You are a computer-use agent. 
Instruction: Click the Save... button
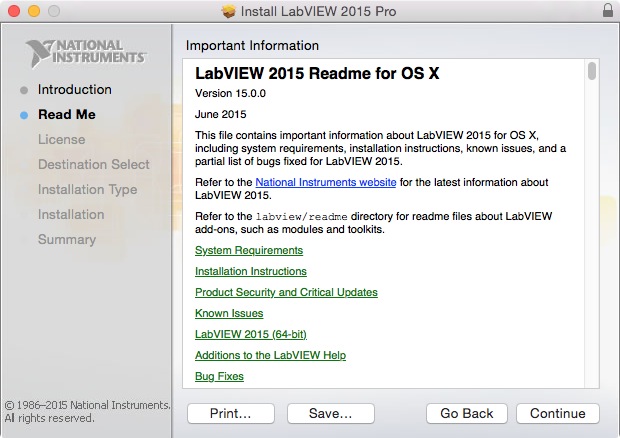click(x=331, y=413)
